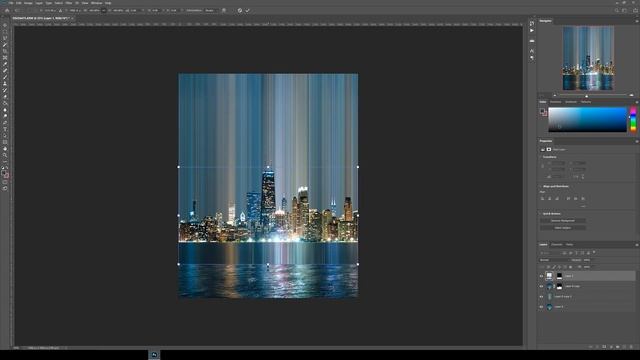
Task: Select the Zoom tool
Action: (x=5, y=156)
